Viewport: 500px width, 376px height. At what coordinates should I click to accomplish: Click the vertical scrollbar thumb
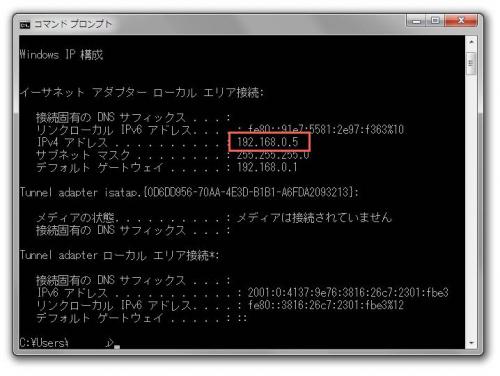pyautogui.click(x=471, y=63)
